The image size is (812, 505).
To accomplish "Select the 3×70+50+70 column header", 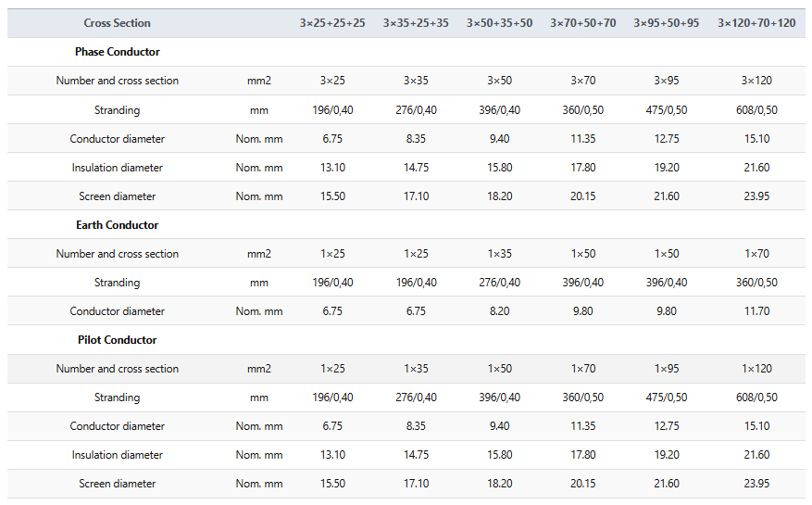I will (x=583, y=23).
